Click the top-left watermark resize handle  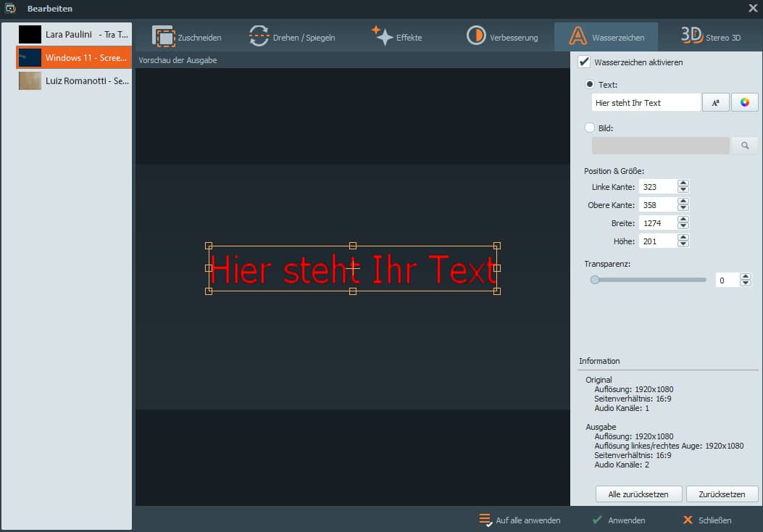[x=209, y=246]
